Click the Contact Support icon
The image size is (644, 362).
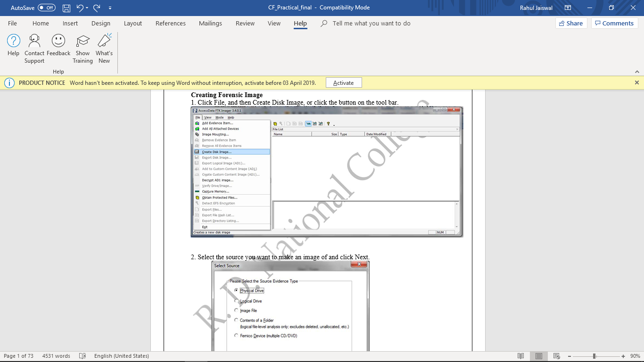[34, 49]
